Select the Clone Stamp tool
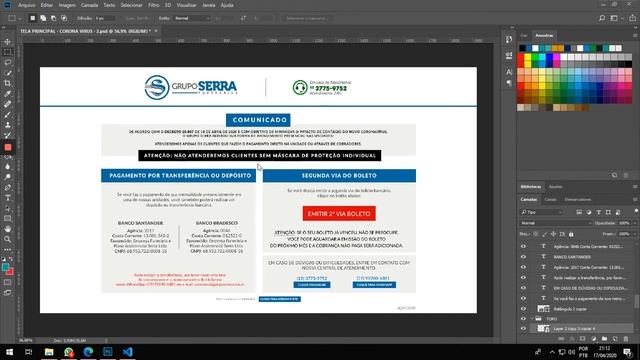640x360 pixels. pyautogui.click(x=7, y=125)
